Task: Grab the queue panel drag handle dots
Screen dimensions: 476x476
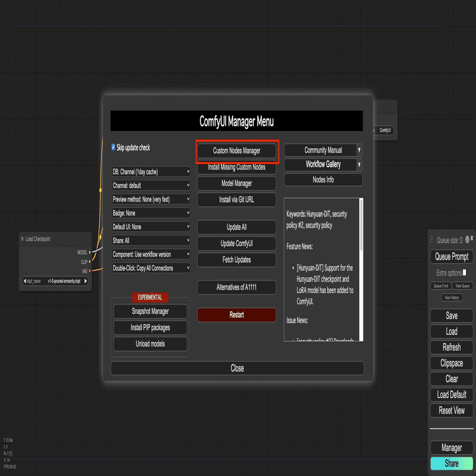Action: pos(431,240)
